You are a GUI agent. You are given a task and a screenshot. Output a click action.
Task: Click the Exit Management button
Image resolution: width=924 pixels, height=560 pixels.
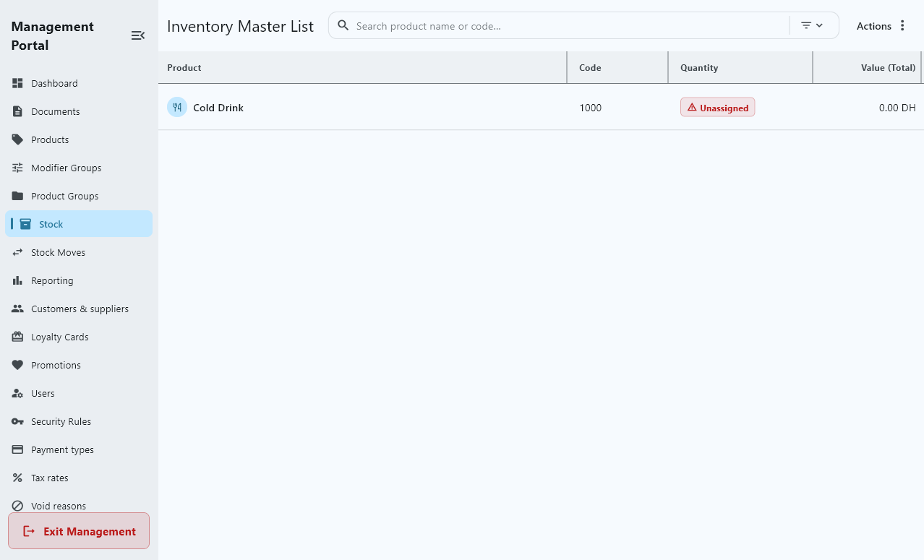[79, 531]
